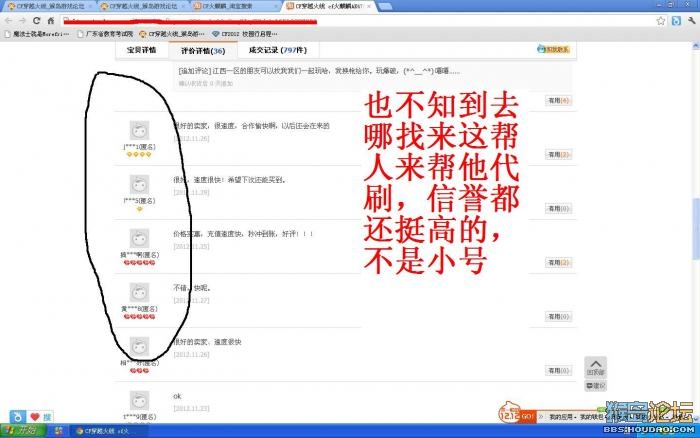Click the scrollbar up arrow
Viewport: 700px width, 438px height.
[x=696, y=46]
